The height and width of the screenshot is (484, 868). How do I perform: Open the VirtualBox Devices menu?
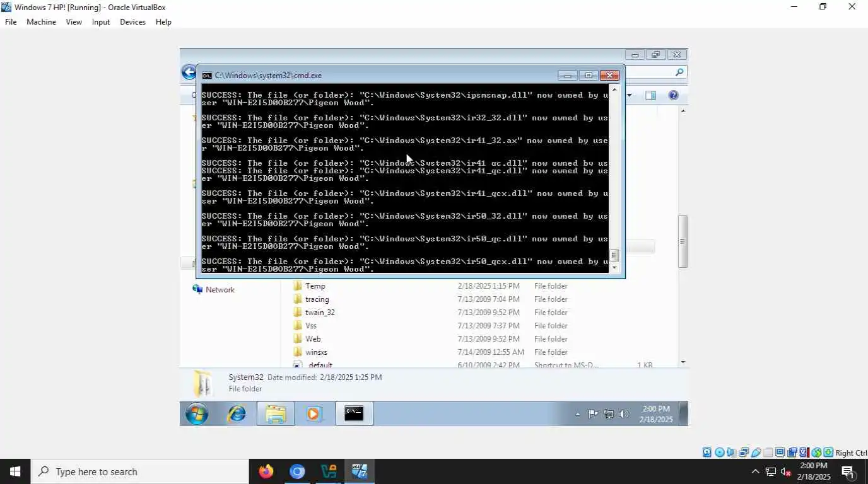click(x=132, y=21)
